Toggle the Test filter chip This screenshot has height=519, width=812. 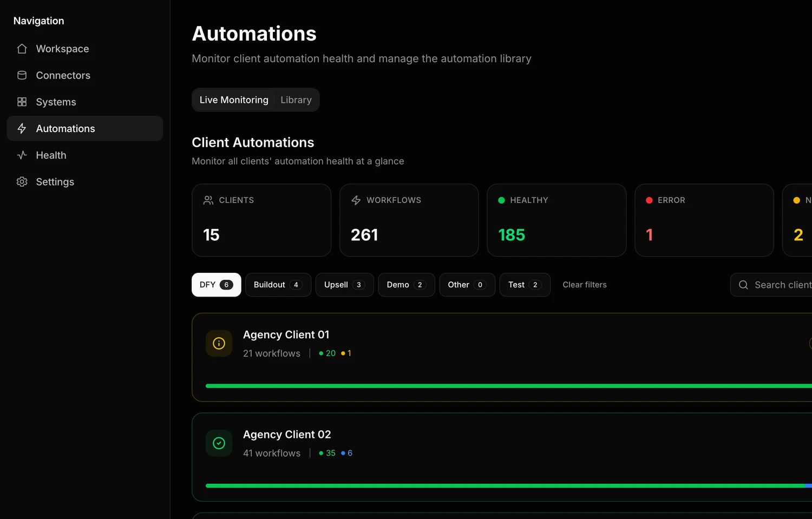coord(525,285)
